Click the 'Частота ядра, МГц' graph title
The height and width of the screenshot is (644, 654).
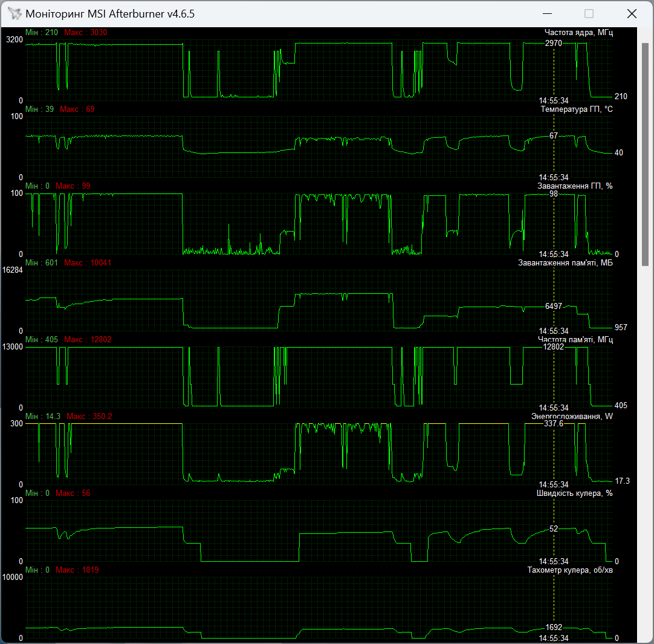pyautogui.click(x=578, y=33)
